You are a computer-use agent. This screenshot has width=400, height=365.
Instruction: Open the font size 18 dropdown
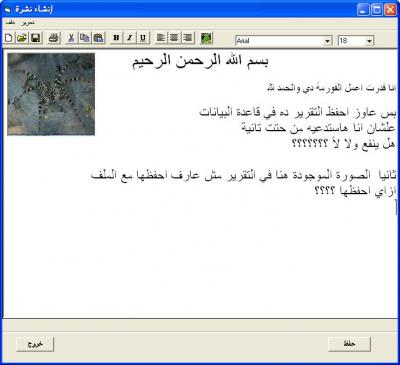point(369,41)
